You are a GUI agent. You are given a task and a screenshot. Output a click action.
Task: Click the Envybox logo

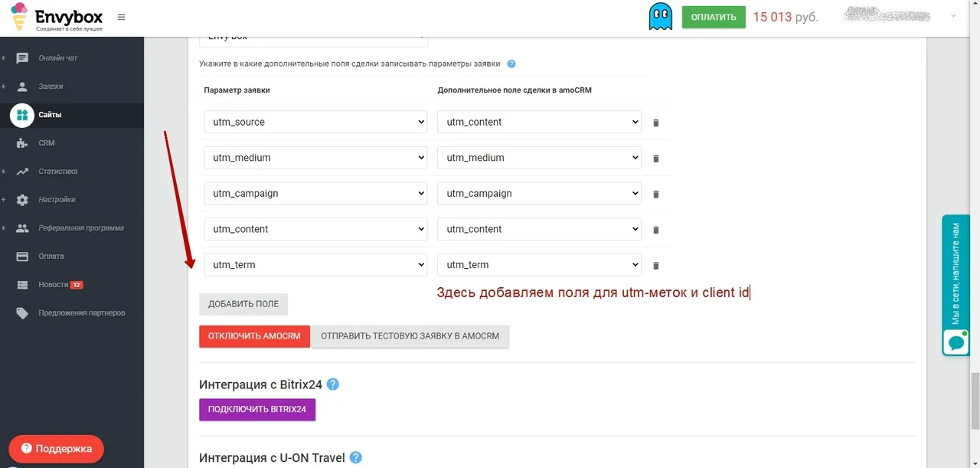tap(57, 17)
